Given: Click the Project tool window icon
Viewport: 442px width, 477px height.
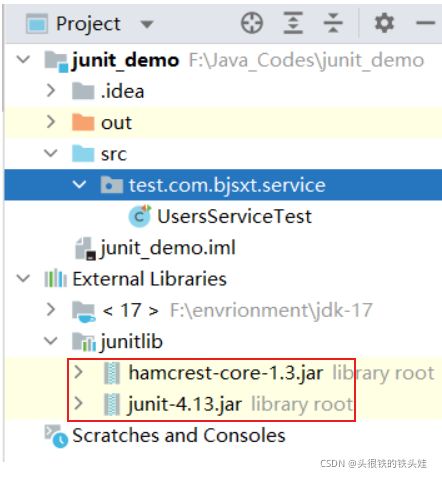Looking at the screenshot, I should (x=37, y=24).
